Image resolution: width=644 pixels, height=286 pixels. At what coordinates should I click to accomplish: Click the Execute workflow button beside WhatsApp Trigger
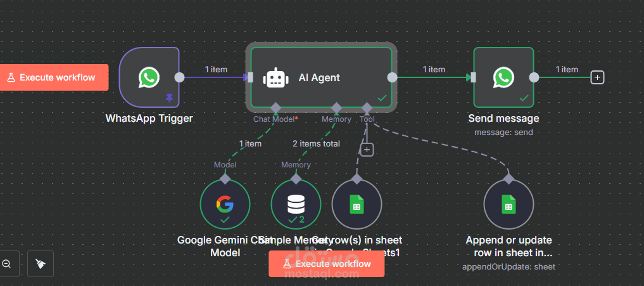tap(54, 77)
